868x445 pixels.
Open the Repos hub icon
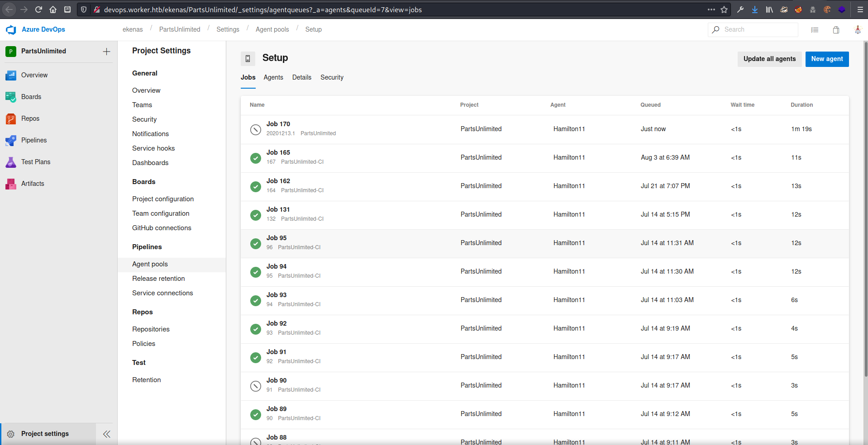click(x=11, y=119)
